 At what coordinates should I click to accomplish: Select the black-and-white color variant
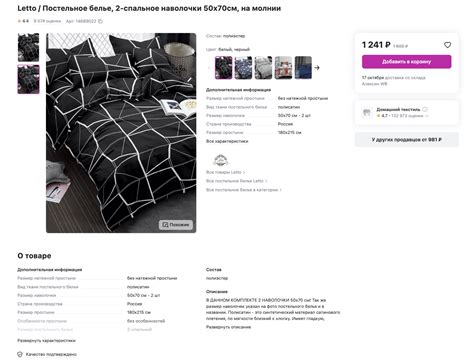click(223, 68)
